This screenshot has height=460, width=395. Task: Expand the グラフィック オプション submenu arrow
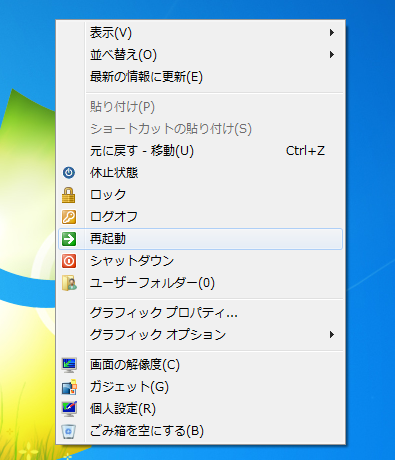(x=331, y=335)
